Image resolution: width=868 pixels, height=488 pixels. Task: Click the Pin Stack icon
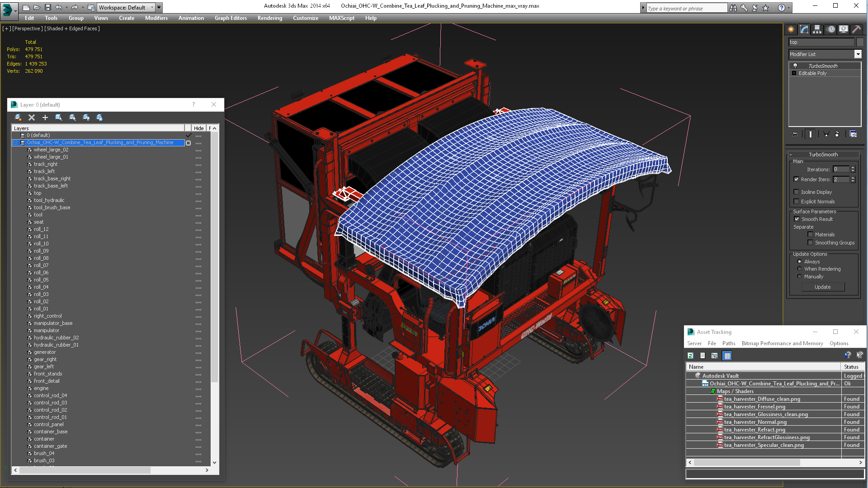pos(794,134)
